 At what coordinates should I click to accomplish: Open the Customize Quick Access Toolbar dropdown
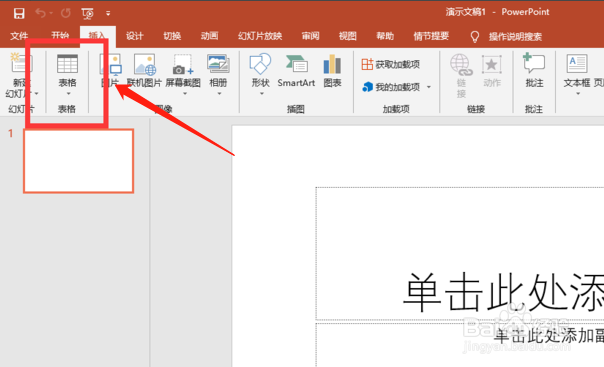108,13
